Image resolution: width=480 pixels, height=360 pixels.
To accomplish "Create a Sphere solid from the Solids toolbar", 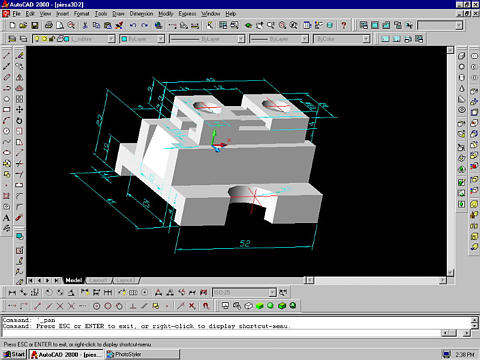I will click(462, 67).
